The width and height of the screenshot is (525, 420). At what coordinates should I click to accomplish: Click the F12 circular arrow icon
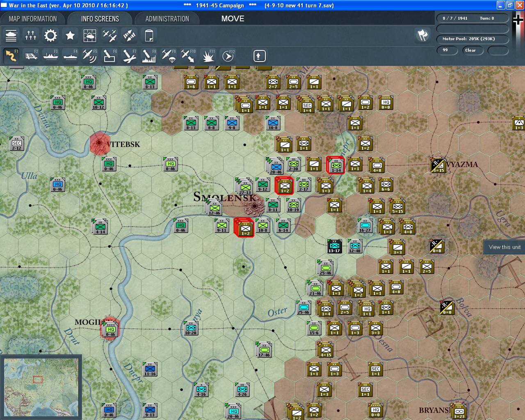tap(228, 56)
